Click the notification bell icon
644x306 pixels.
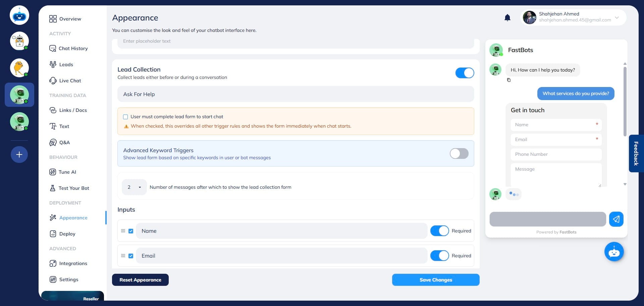tap(507, 17)
